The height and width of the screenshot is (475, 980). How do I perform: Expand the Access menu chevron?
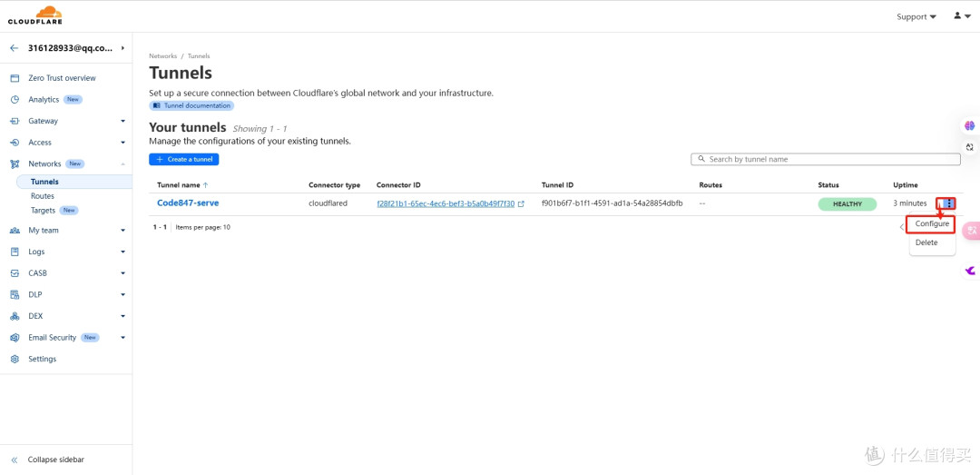coord(123,142)
